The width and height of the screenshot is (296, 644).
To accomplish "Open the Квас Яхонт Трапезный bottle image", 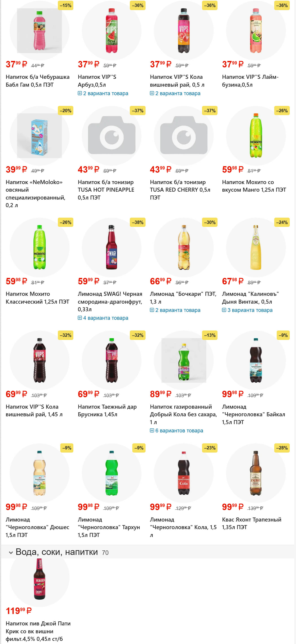I will tap(256, 473).
